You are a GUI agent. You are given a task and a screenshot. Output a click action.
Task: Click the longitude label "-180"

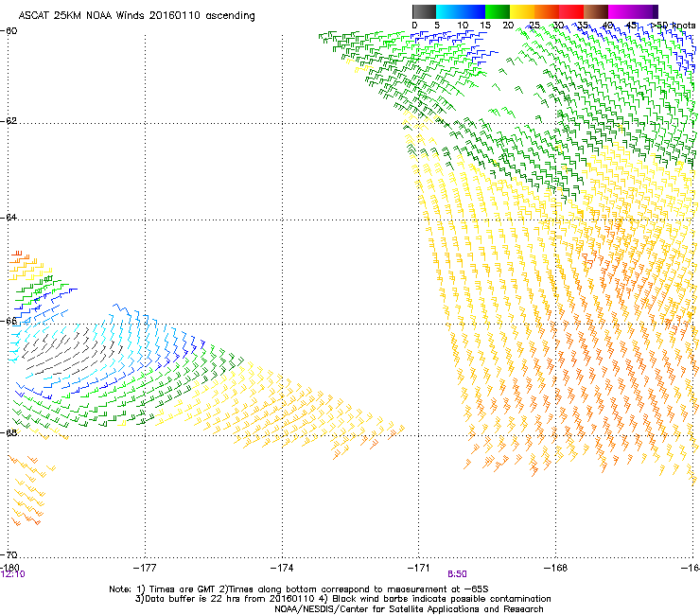(x=9, y=567)
